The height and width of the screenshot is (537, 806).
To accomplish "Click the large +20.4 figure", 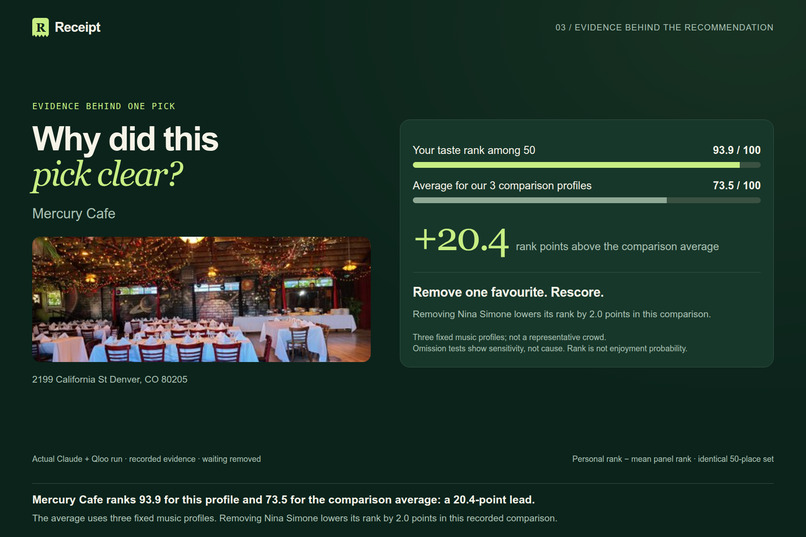I will pos(462,241).
